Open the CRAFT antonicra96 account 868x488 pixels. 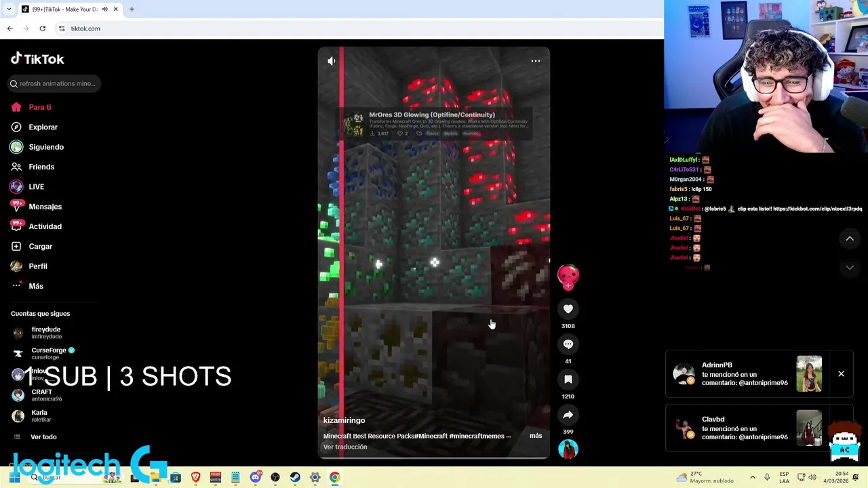(x=38, y=395)
